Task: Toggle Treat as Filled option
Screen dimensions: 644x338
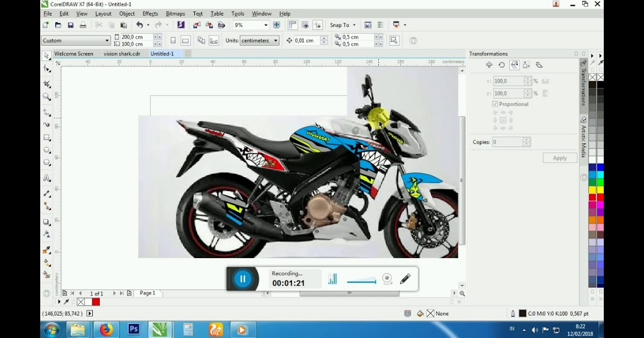Action: click(394, 40)
